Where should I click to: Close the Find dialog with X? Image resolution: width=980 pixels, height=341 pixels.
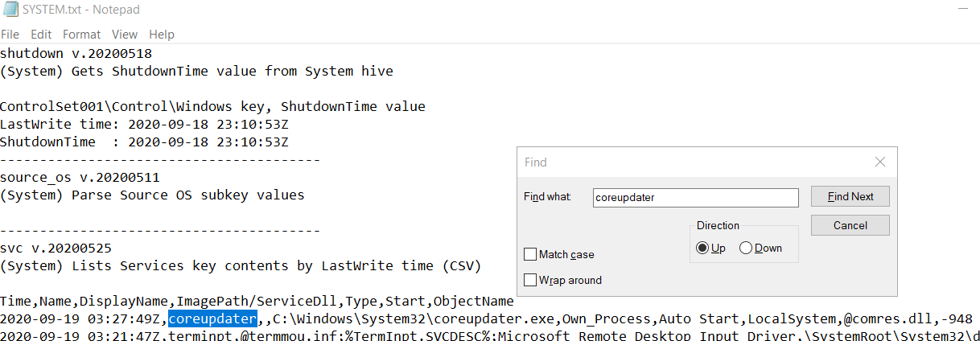(x=880, y=162)
